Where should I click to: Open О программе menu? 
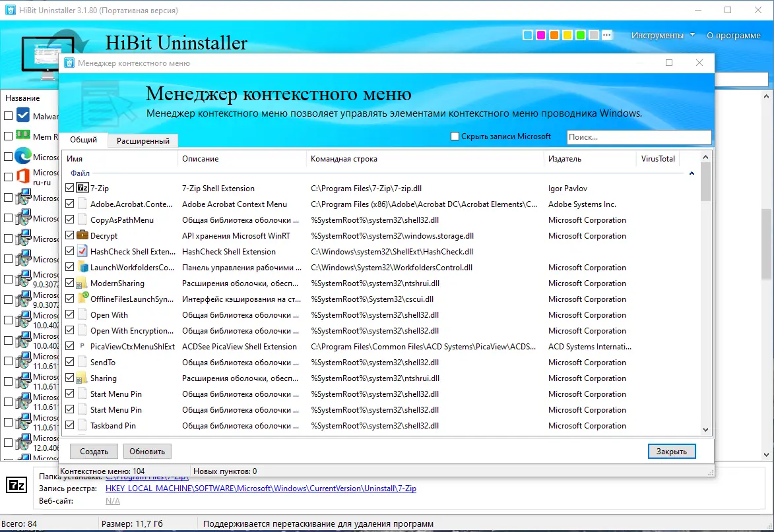pos(734,35)
